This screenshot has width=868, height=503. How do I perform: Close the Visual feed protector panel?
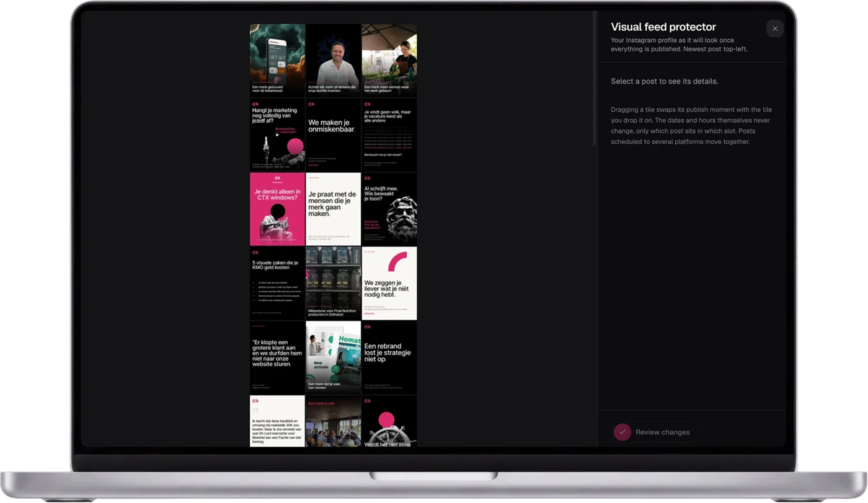click(774, 28)
